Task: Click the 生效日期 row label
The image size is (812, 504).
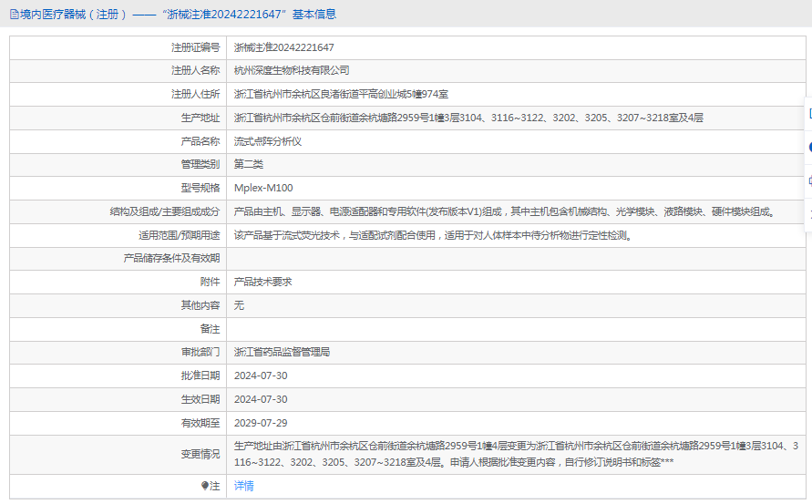Action: [200, 400]
